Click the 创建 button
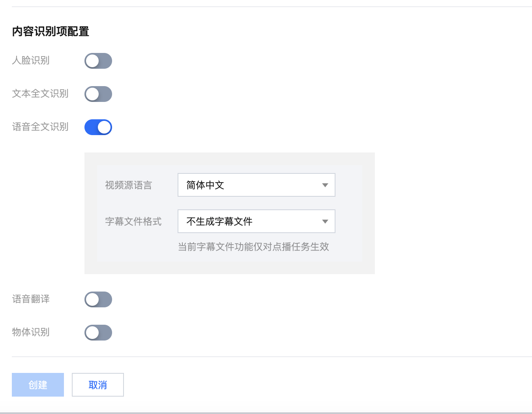Image resolution: width=532 pixels, height=414 pixels. click(x=38, y=385)
